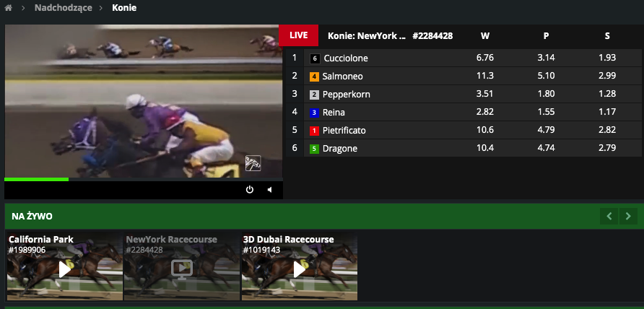Pick Reina win odds 2.82
The image size is (644, 309).
484,112
